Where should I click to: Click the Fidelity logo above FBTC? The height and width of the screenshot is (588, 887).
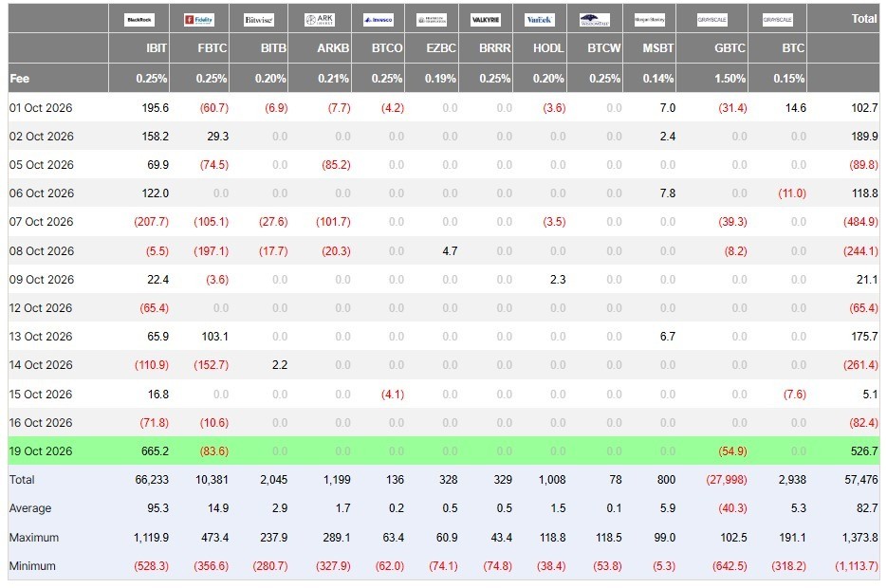[198, 20]
